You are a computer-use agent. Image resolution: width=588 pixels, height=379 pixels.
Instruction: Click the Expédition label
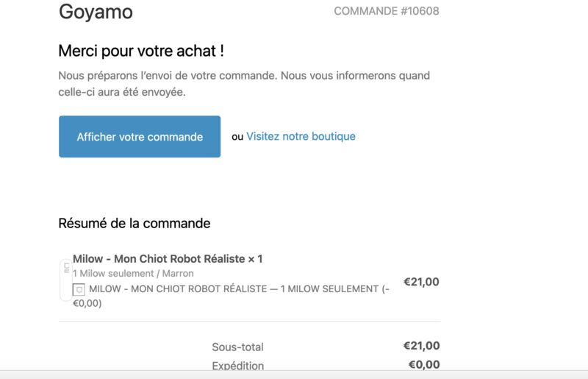(x=237, y=366)
